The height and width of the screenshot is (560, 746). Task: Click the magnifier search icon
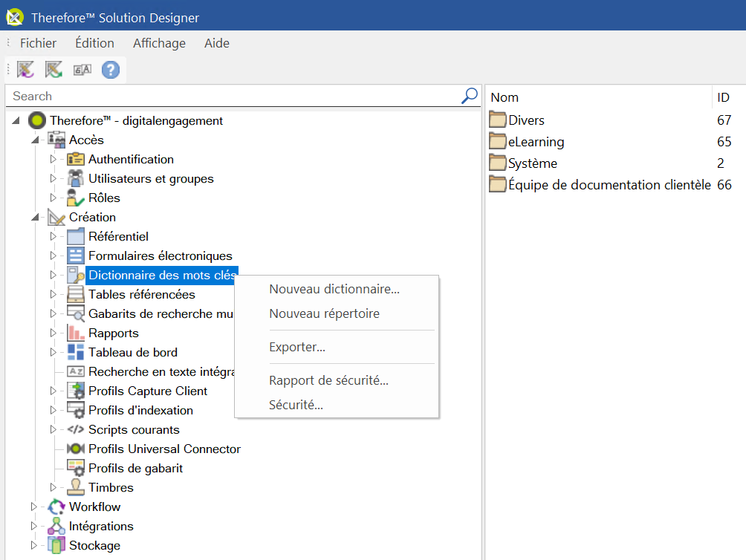click(470, 96)
